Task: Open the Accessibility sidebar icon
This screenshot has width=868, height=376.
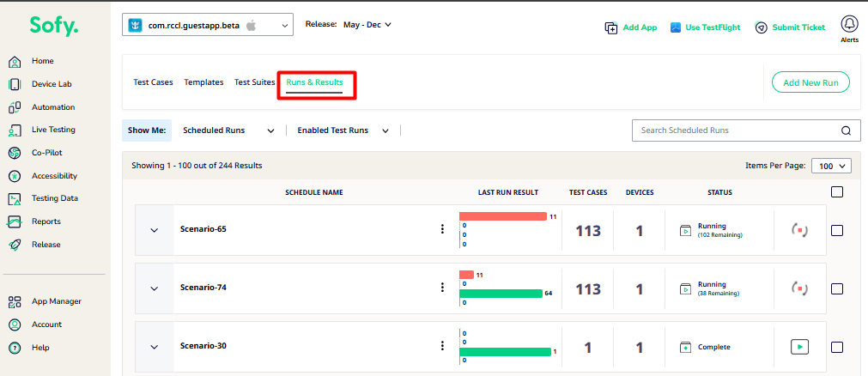Action: point(15,176)
